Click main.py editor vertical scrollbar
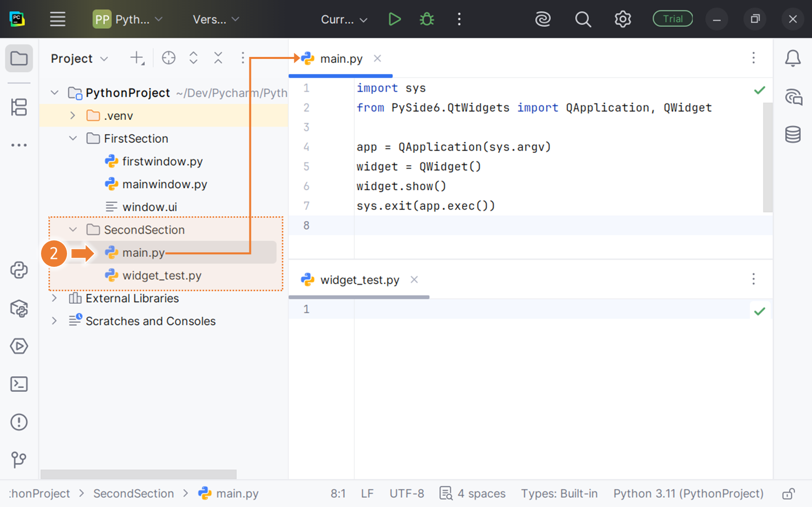 (x=768, y=157)
